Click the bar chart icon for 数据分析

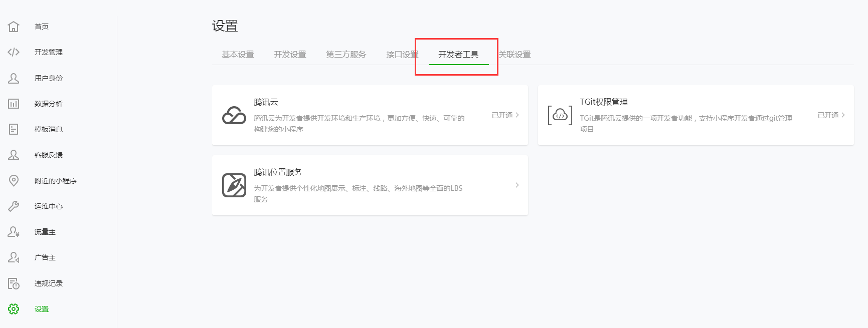pyautogui.click(x=14, y=104)
